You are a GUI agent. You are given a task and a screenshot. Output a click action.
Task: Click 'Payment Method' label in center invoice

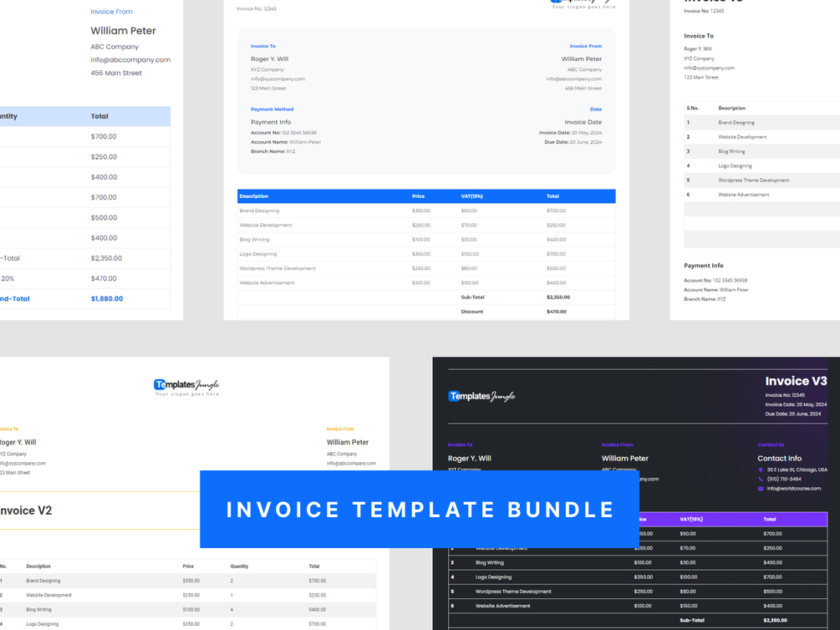tap(272, 109)
